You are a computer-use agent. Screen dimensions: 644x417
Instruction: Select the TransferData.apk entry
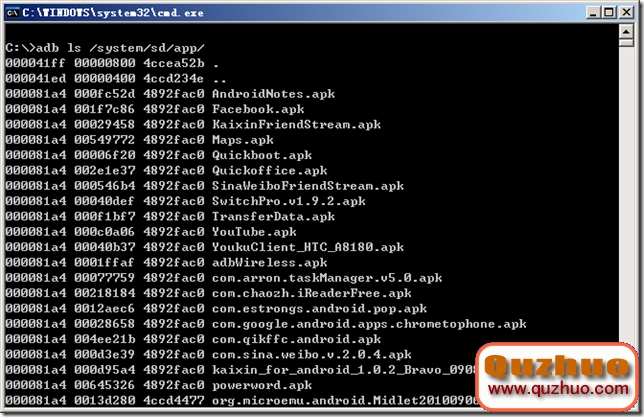click(274, 217)
